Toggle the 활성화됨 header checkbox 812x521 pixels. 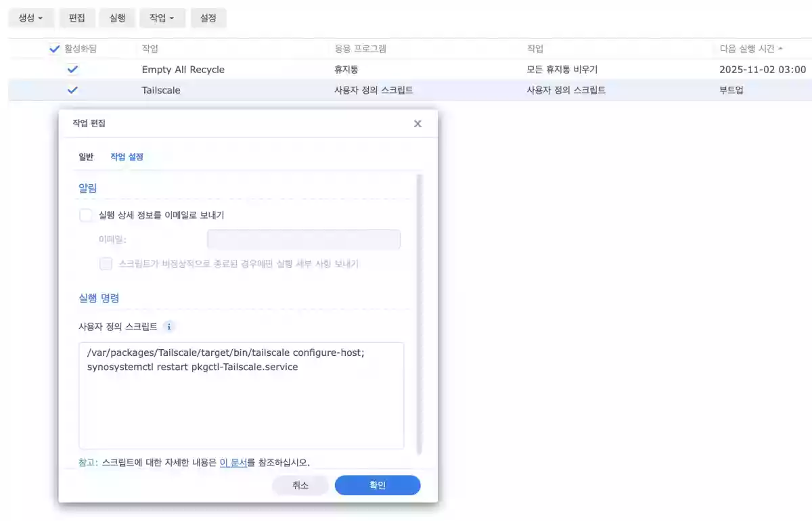coord(55,49)
